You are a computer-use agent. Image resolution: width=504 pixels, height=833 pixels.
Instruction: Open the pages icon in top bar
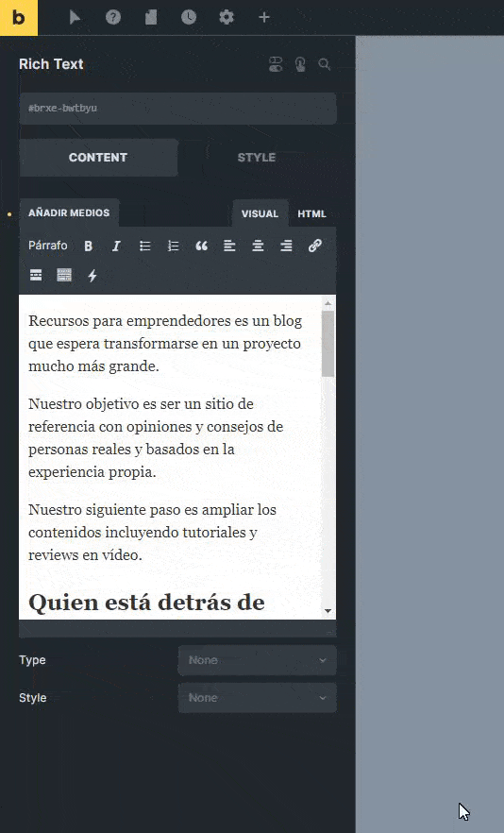[x=151, y=18]
